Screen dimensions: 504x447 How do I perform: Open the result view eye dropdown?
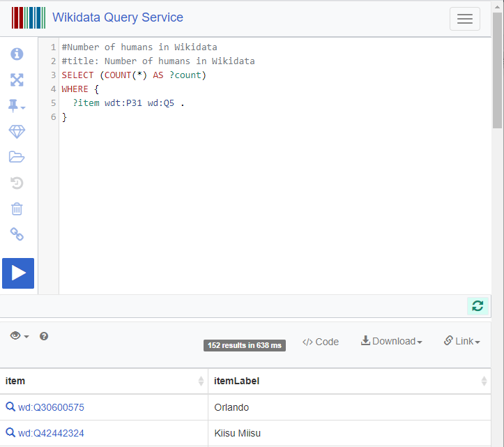tap(20, 335)
